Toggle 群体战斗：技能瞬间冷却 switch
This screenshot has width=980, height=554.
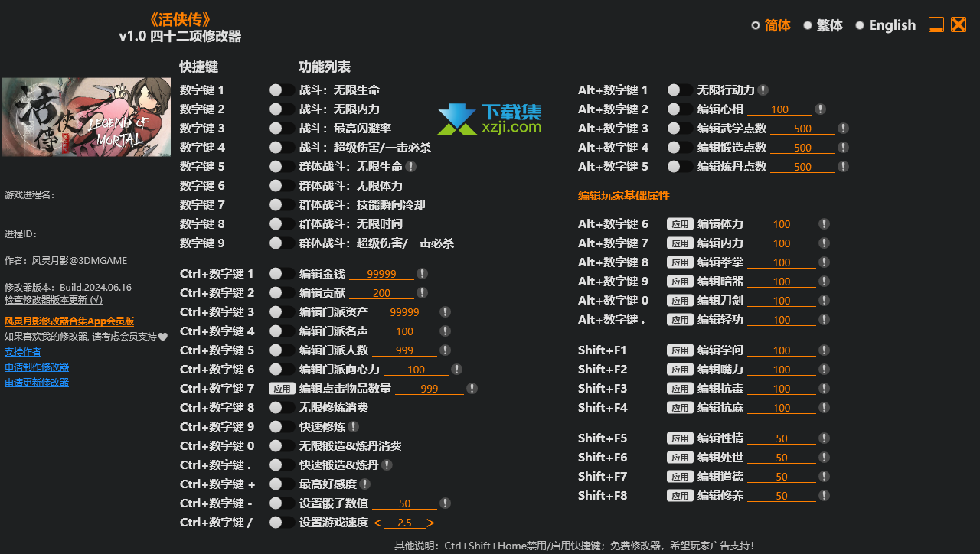click(x=282, y=205)
